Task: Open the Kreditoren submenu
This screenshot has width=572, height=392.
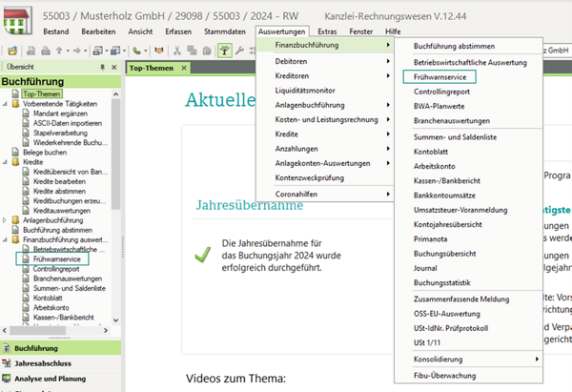Action: (325, 76)
